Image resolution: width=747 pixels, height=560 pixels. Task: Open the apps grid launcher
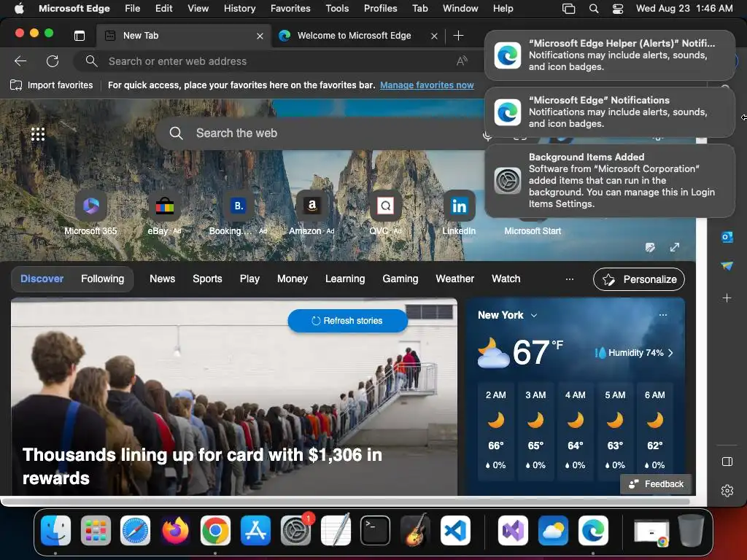coord(38,134)
